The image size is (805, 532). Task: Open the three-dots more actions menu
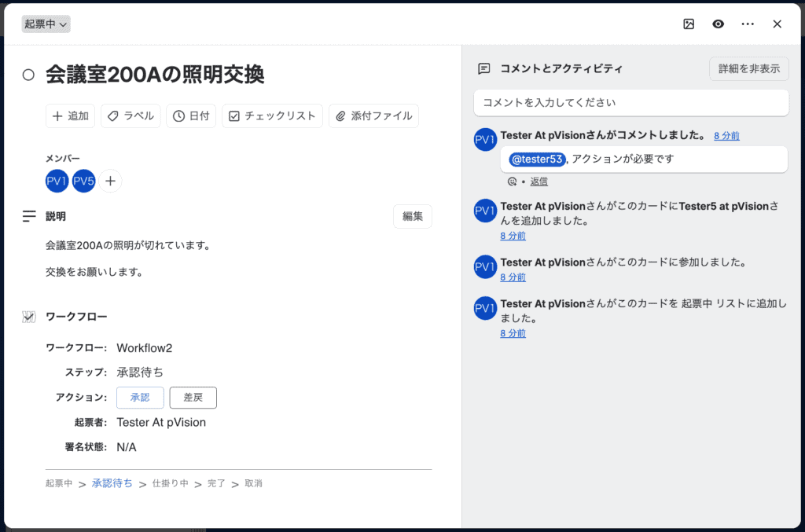point(748,24)
